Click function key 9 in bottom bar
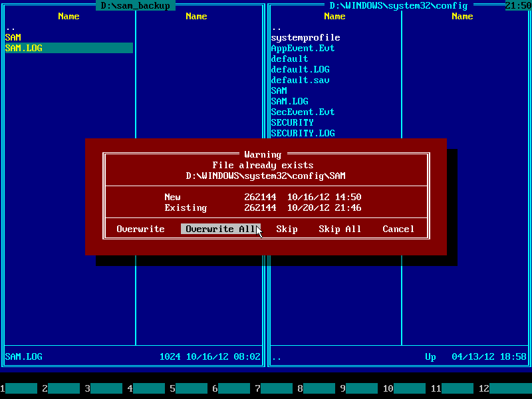Screen dimensions: 532x399 [x=359, y=388]
